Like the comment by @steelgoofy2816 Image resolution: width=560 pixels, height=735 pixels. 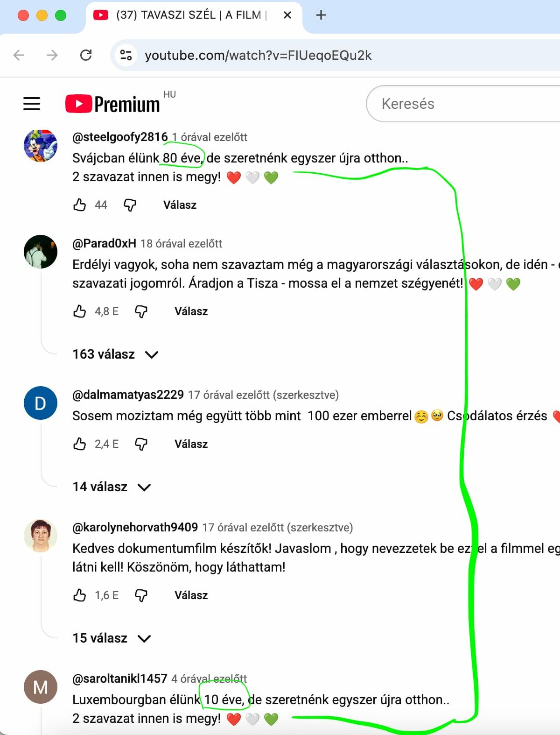click(x=80, y=205)
